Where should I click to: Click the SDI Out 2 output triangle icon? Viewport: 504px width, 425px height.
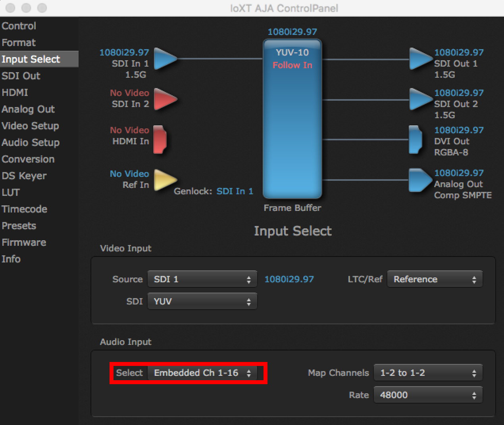pos(421,99)
